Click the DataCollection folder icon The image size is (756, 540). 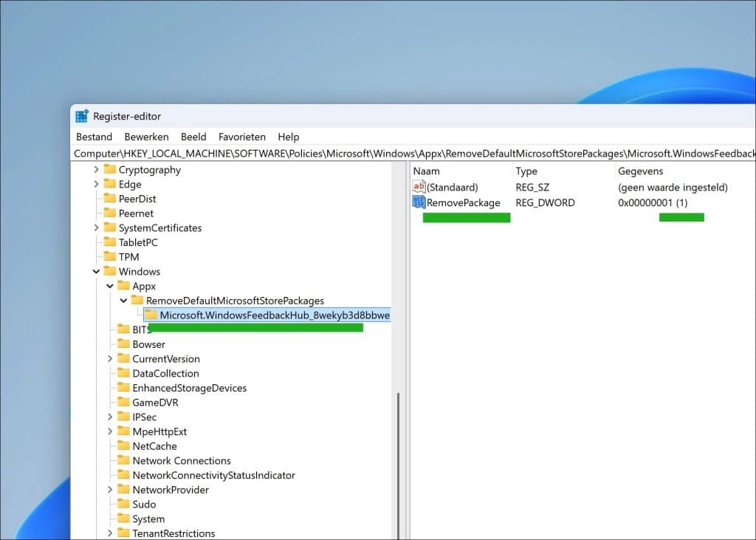(x=124, y=372)
